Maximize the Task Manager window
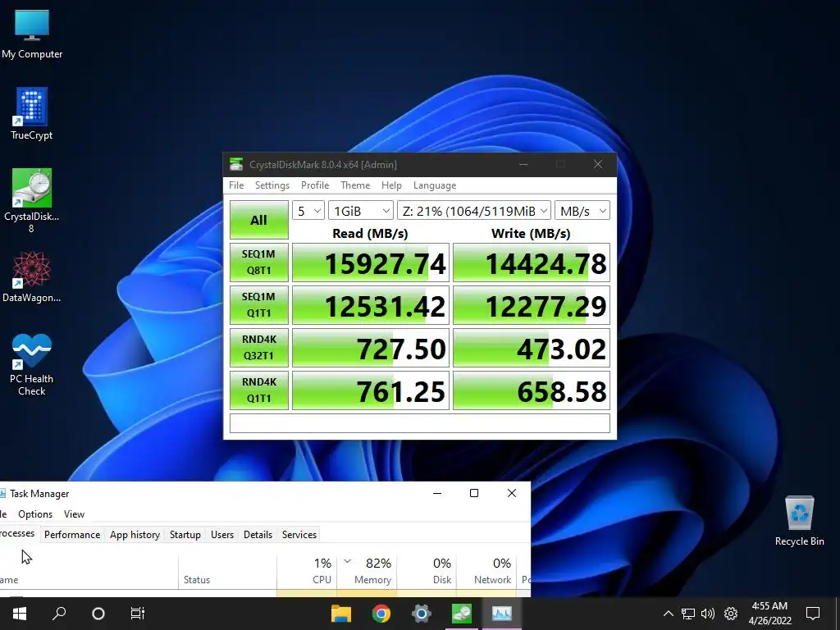The image size is (840, 630). [474, 493]
